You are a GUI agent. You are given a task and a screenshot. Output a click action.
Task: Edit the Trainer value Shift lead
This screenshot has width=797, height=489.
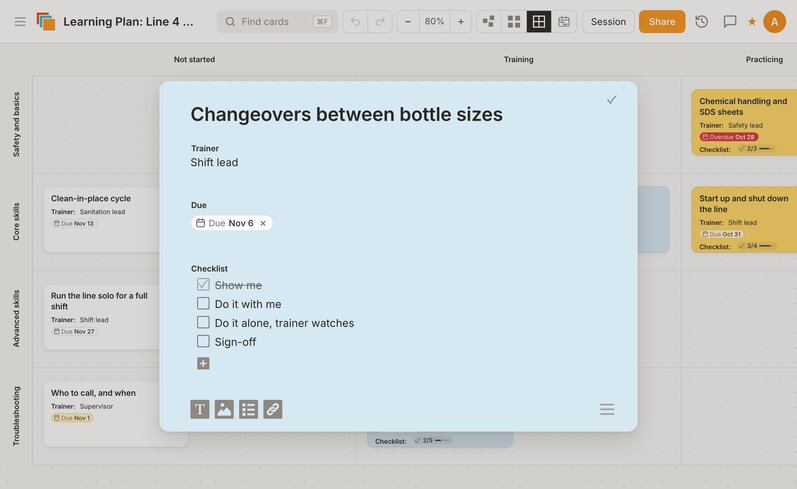click(x=214, y=163)
